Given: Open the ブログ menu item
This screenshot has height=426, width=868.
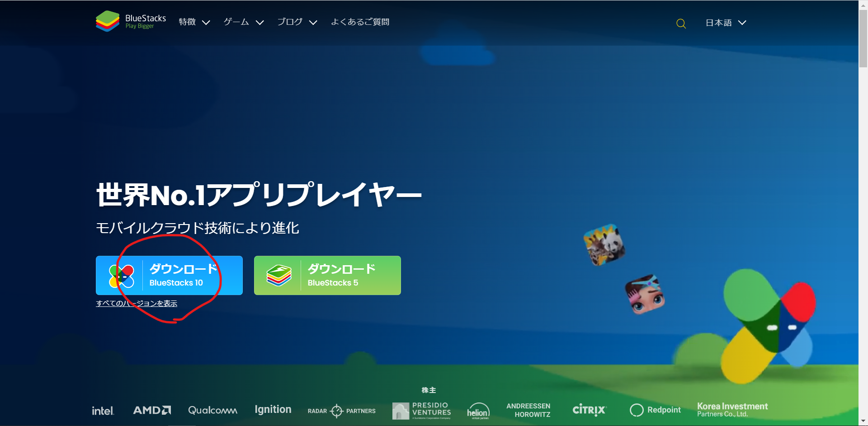Looking at the screenshot, I should pyautogui.click(x=297, y=22).
